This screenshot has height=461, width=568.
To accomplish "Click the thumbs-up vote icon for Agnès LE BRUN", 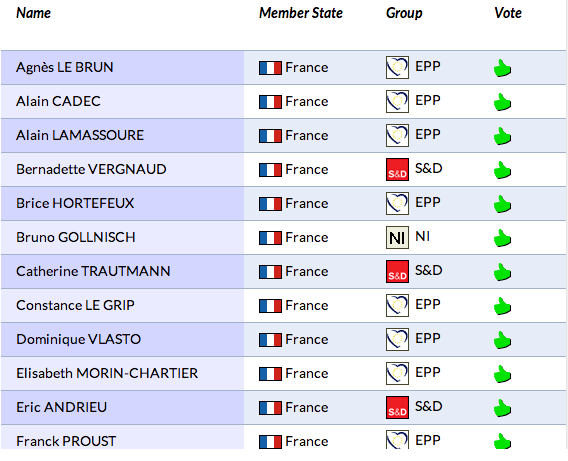I will pyautogui.click(x=502, y=68).
